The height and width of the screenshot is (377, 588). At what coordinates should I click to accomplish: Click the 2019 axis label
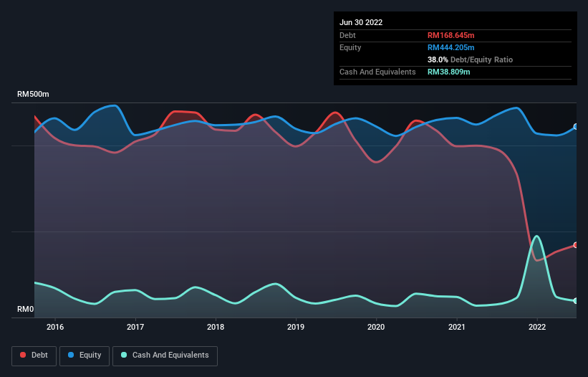[296, 327]
